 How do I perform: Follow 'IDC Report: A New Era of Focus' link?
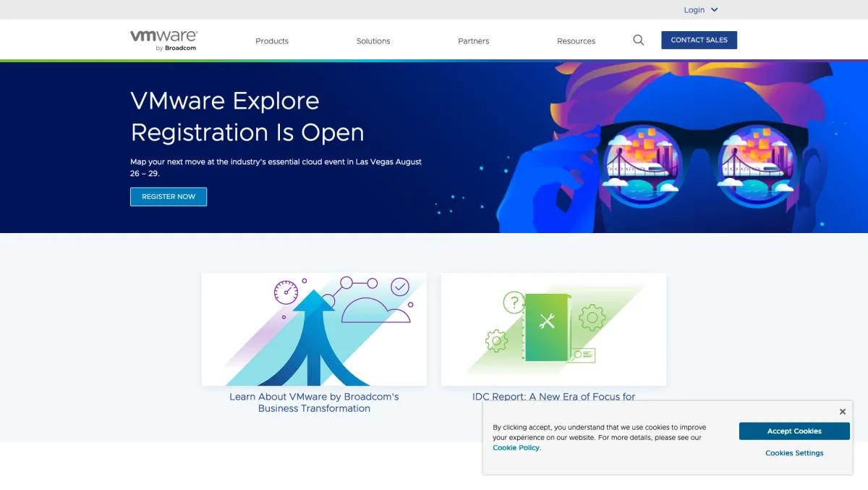[x=553, y=397]
